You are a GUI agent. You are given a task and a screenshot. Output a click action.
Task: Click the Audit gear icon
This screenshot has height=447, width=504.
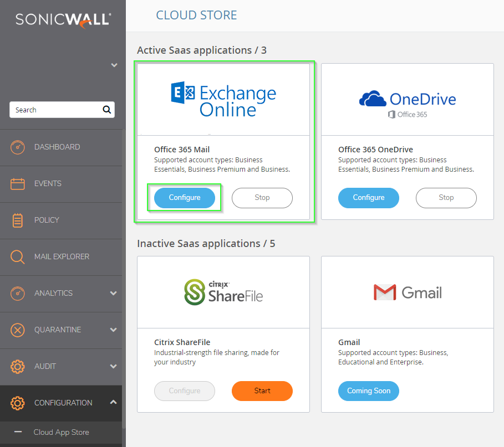pos(17,367)
